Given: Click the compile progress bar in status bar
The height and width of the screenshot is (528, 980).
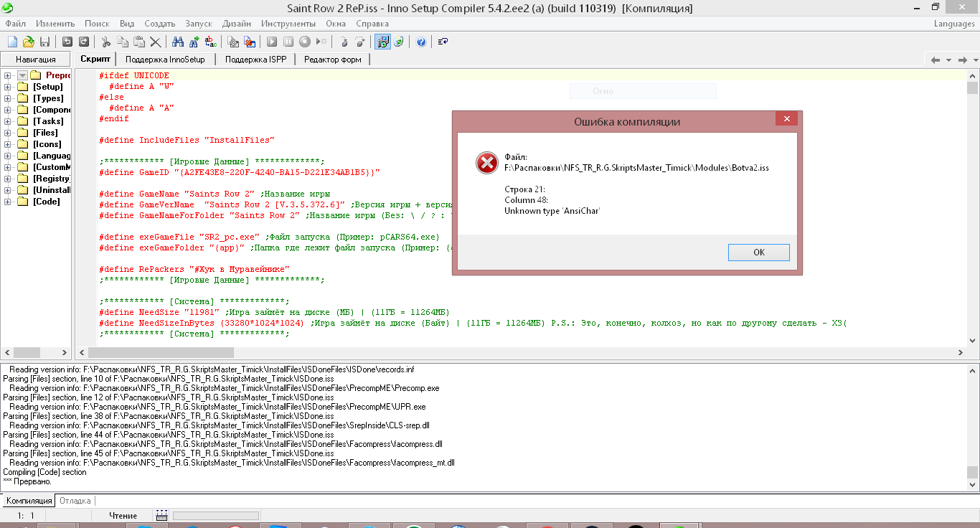Looking at the screenshot, I should pos(215,515).
